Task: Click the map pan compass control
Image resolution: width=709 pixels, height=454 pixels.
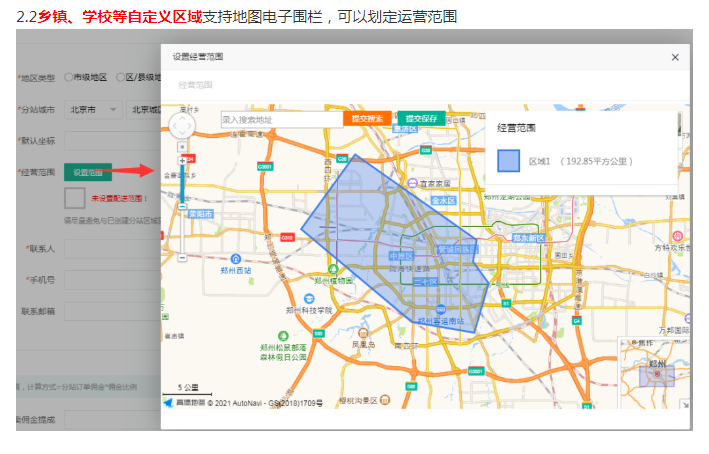Action: [x=183, y=127]
